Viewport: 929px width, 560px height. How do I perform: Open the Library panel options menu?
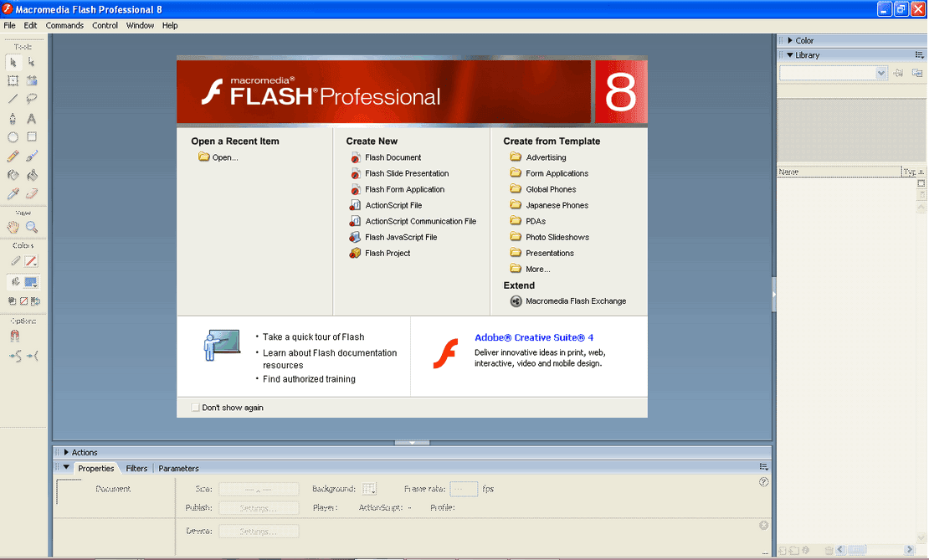(x=919, y=54)
